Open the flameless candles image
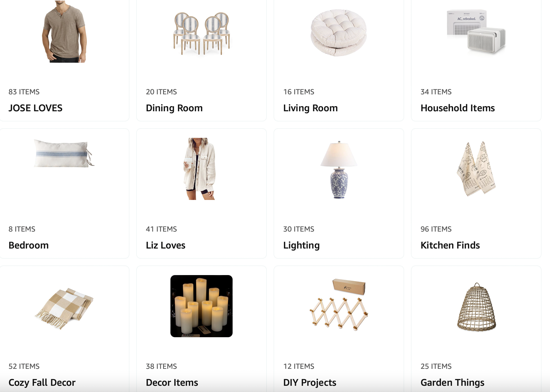Image resolution: width=550 pixels, height=392 pixels. pyautogui.click(x=202, y=306)
